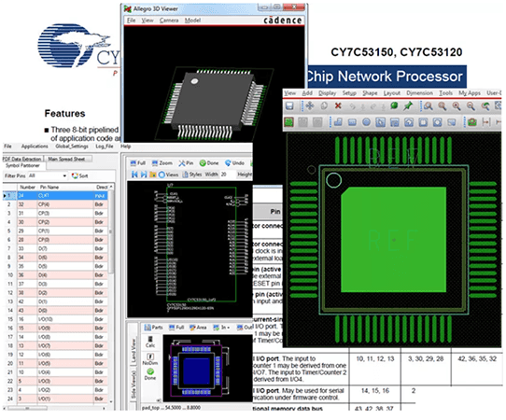Click the Add menu in PCB editor
Image resolution: width=506 pixels, height=420 pixels.
click(x=307, y=93)
